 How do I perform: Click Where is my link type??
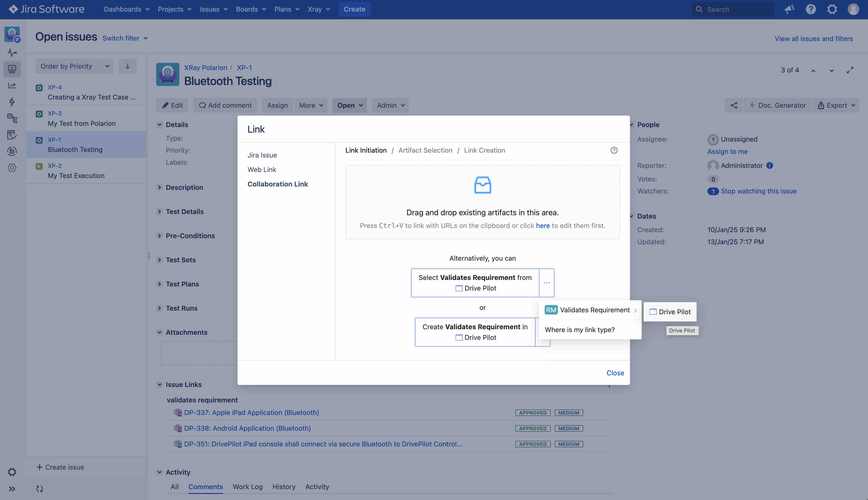point(580,330)
